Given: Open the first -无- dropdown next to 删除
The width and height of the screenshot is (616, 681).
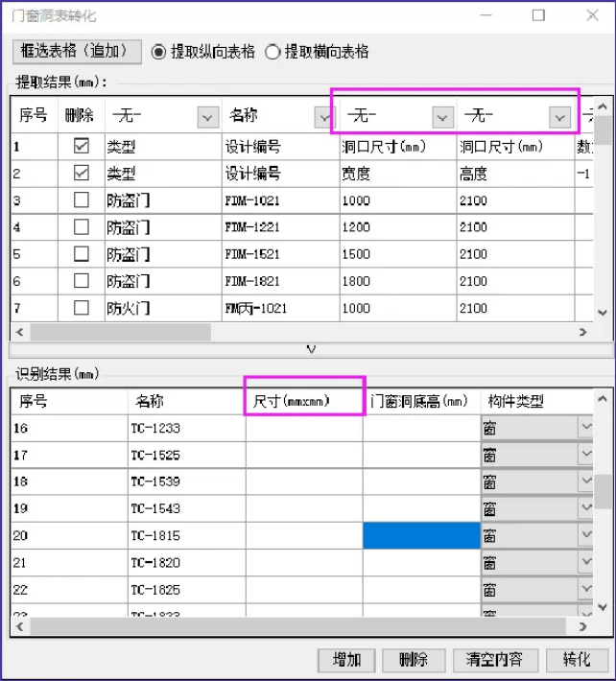Looking at the screenshot, I should click(x=207, y=117).
